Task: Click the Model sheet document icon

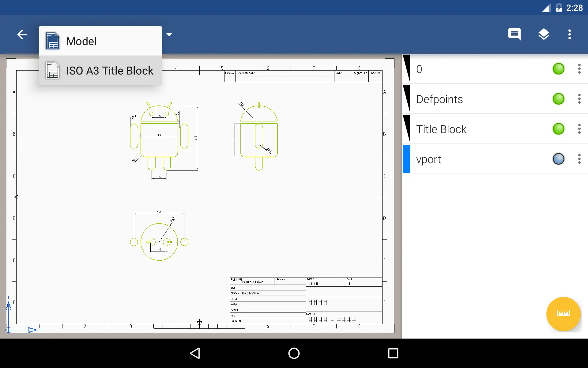Action: (52, 41)
